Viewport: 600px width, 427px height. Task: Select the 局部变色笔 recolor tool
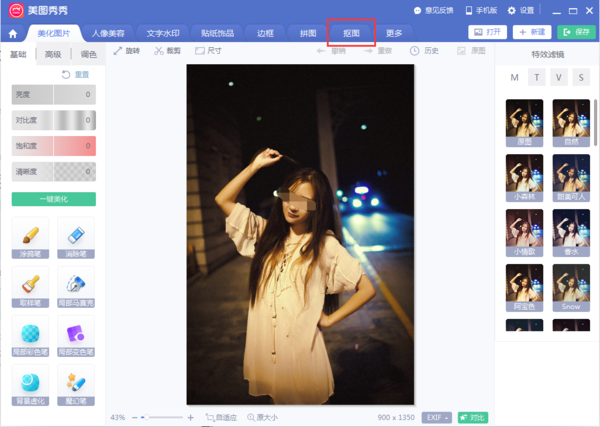click(76, 336)
